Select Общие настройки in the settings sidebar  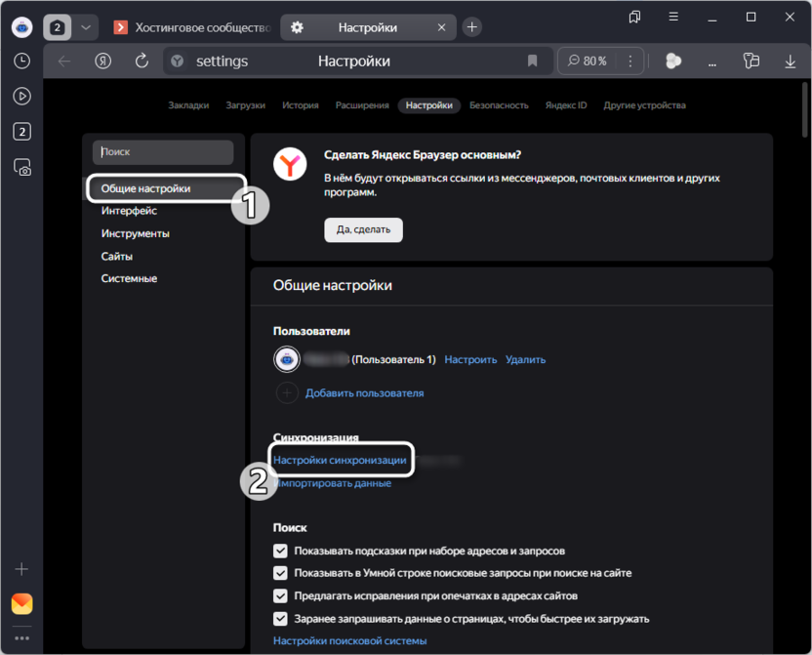(x=166, y=188)
